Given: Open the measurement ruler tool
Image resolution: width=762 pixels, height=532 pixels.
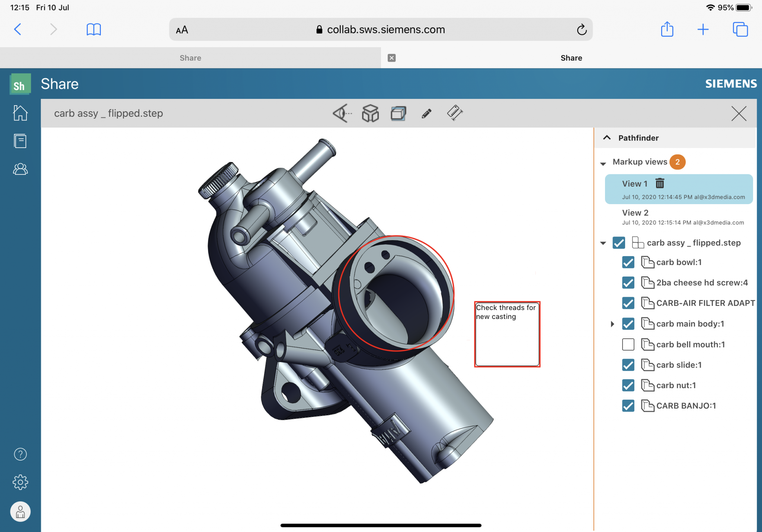Looking at the screenshot, I should (454, 113).
